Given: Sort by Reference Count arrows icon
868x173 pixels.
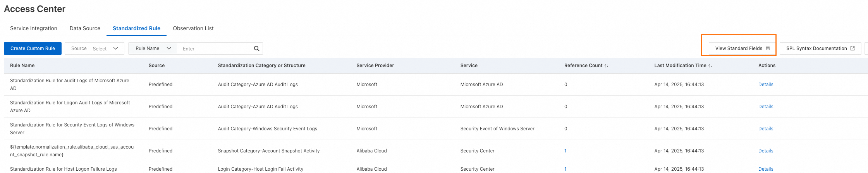Looking at the screenshot, I should (x=607, y=66).
